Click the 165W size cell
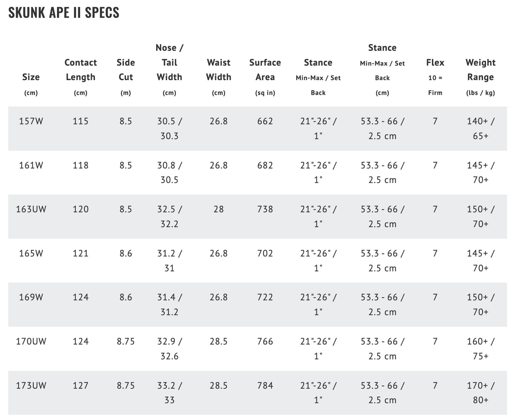512x420 pixels. pyautogui.click(x=31, y=253)
